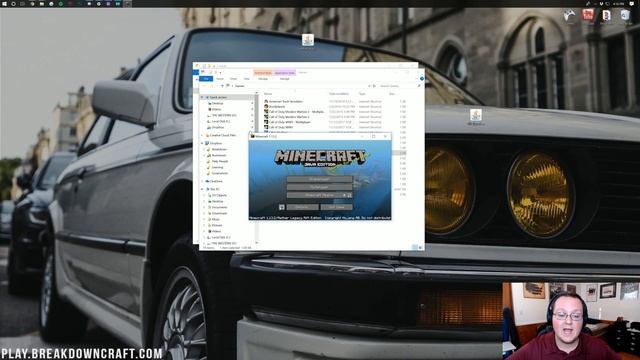
Task: Open 3D Objects under This PC
Action: pos(219,196)
